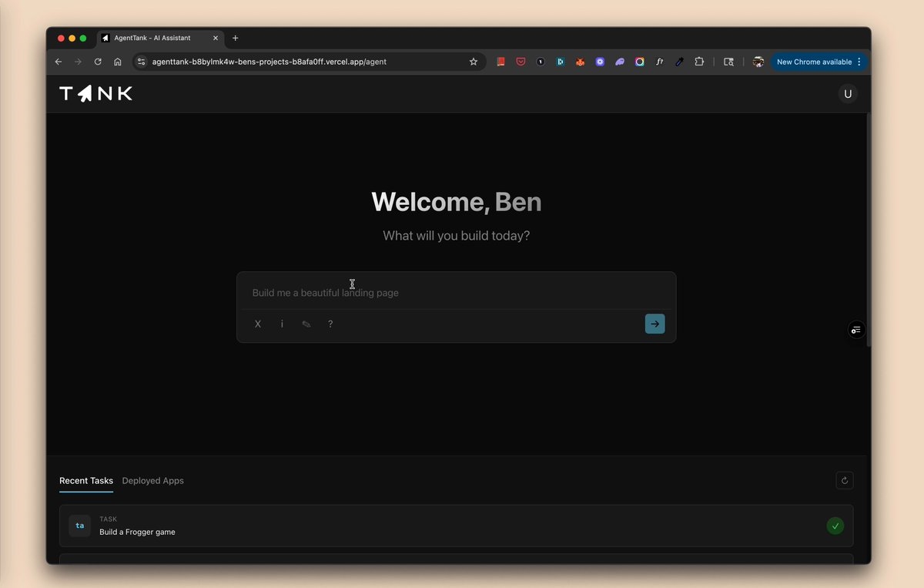Click the i info icon below the prompt
Image resolution: width=924 pixels, height=588 pixels.
tap(282, 324)
